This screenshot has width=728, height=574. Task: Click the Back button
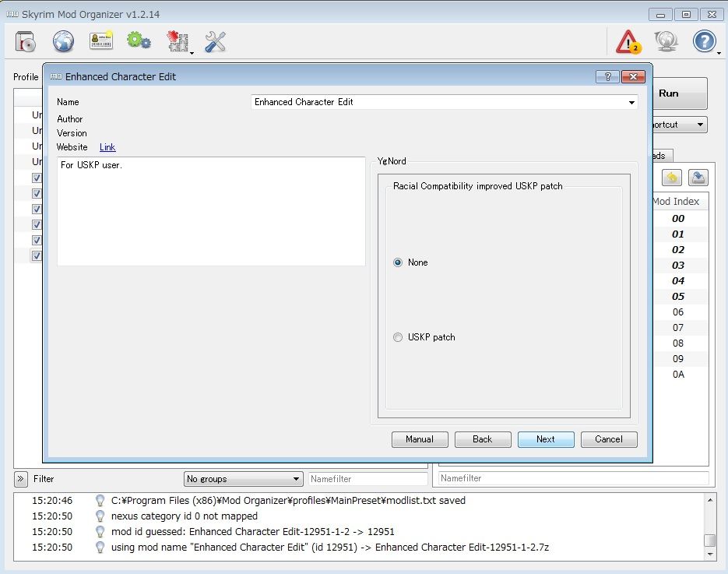483,439
